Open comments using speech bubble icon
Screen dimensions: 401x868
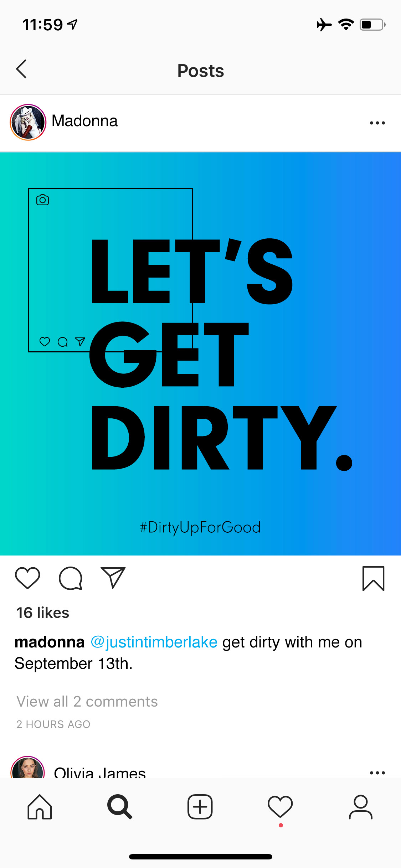click(71, 578)
